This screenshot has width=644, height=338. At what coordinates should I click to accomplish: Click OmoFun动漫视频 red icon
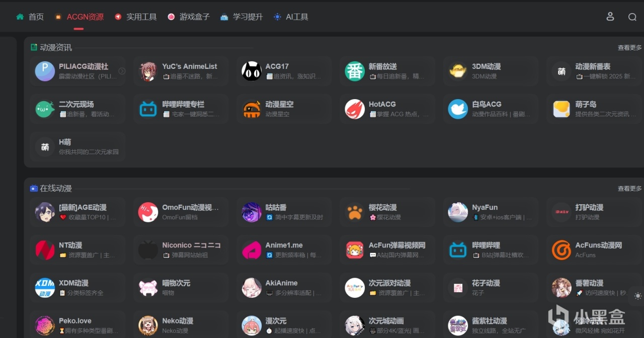(x=148, y=212)
